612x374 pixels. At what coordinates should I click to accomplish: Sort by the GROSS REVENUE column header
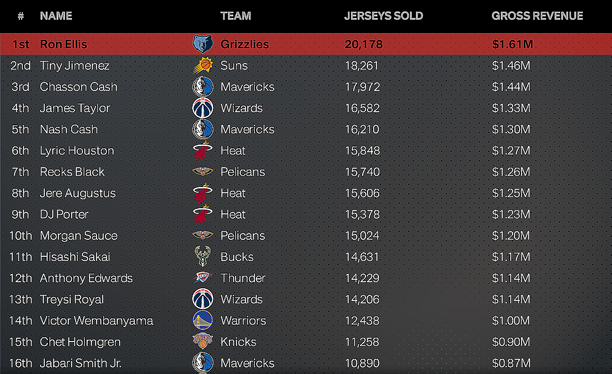(x=537, y=16)
